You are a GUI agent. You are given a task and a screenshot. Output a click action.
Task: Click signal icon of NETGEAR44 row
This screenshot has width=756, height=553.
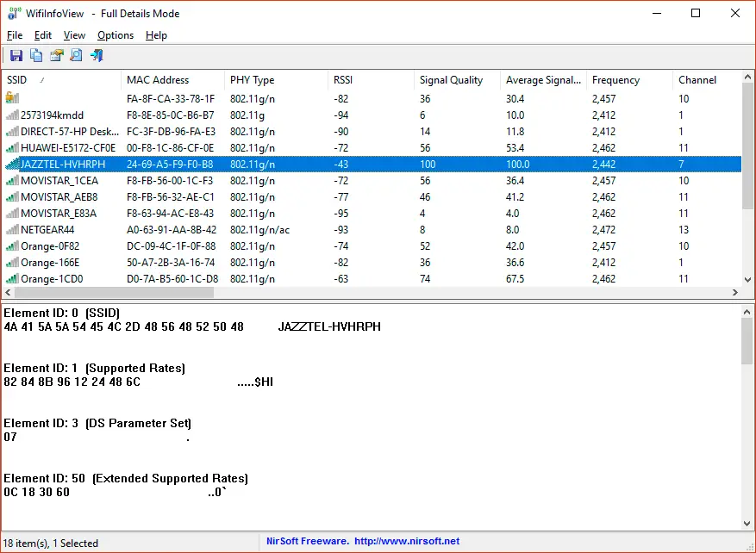(12, 230)
